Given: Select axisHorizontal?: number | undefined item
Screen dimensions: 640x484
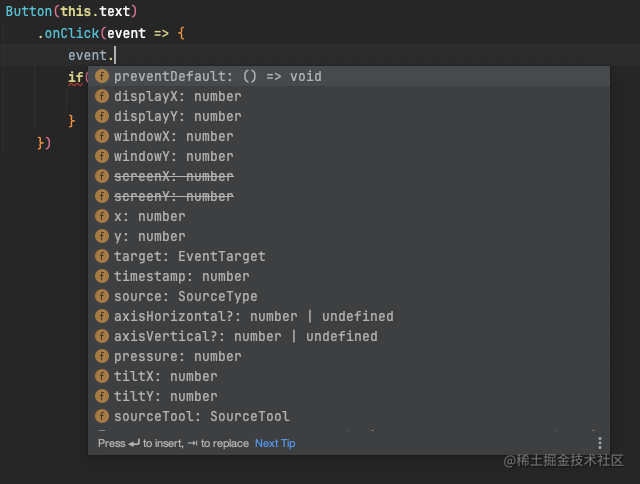Looking at the screenshot, I should [349, 316].
